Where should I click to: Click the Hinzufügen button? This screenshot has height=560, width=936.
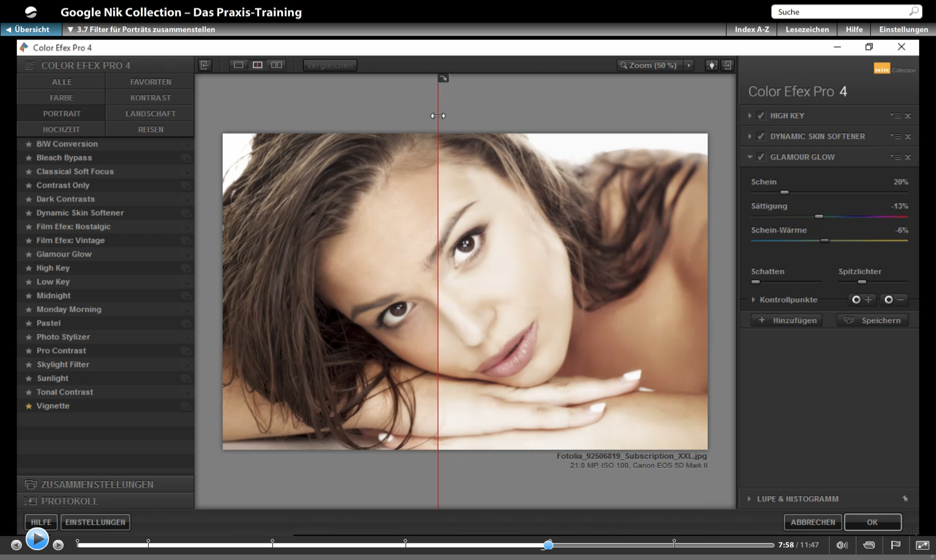(x=787, y=320)
